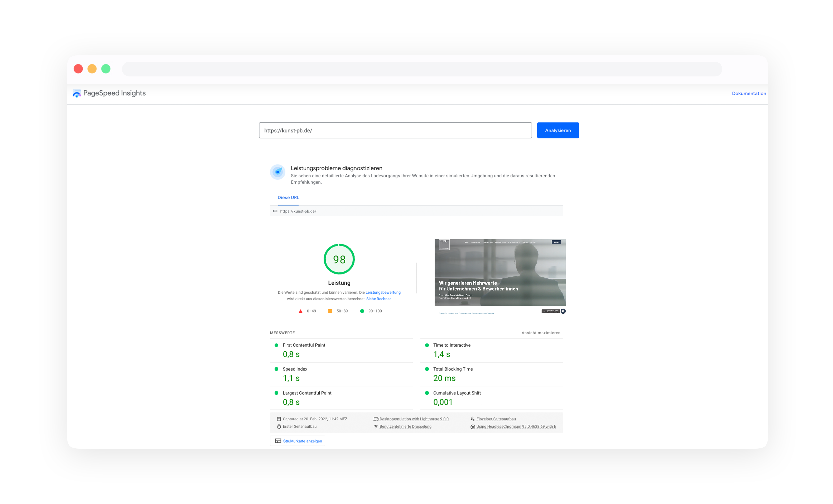Click the diagnose performance radar icon
The height and width of the screenshot is (504, 833).
pyautogui.click(x=278, y=172)
